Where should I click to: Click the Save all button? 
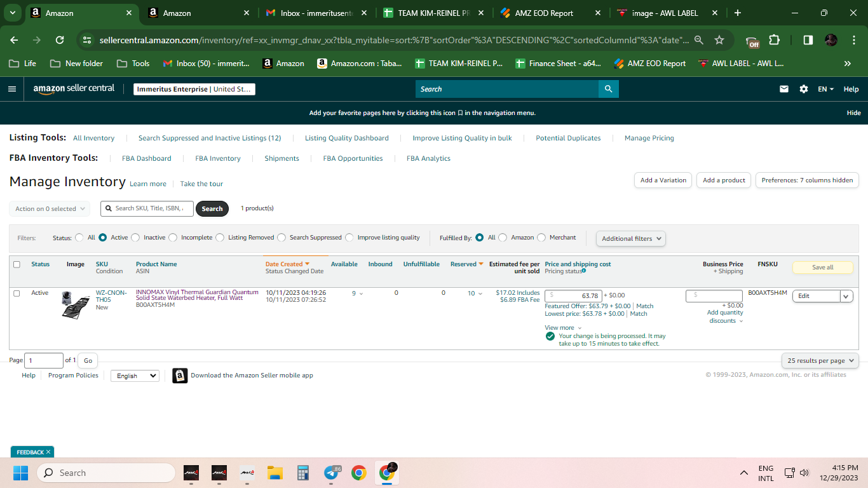[823, 268]
